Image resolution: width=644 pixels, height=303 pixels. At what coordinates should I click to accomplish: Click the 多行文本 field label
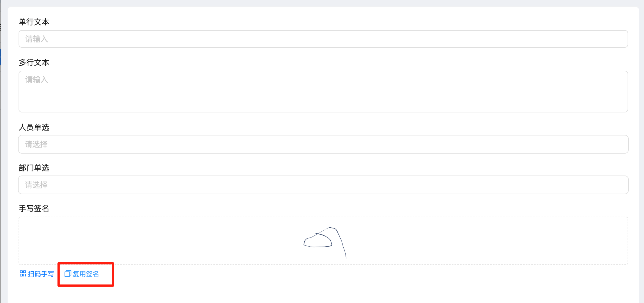tap(34, 63)
